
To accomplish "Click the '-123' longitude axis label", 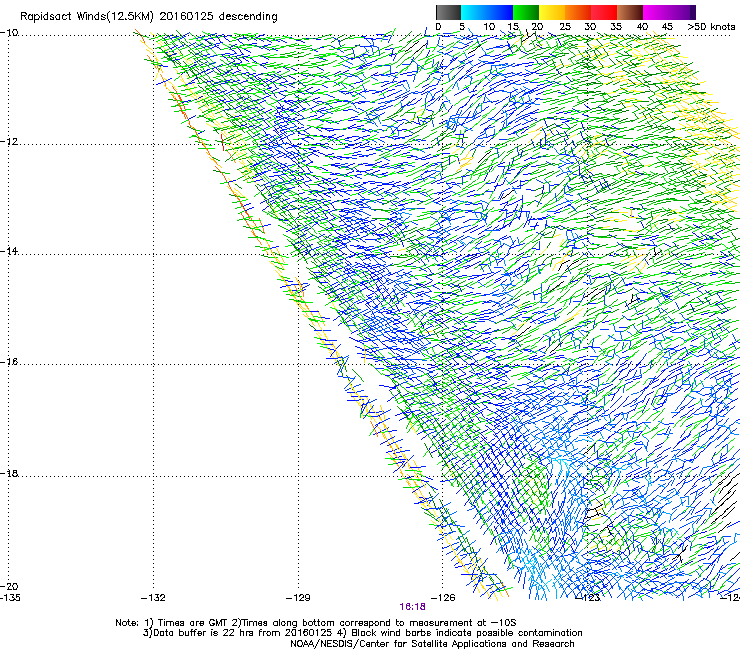I will click(x=588, y=598).
